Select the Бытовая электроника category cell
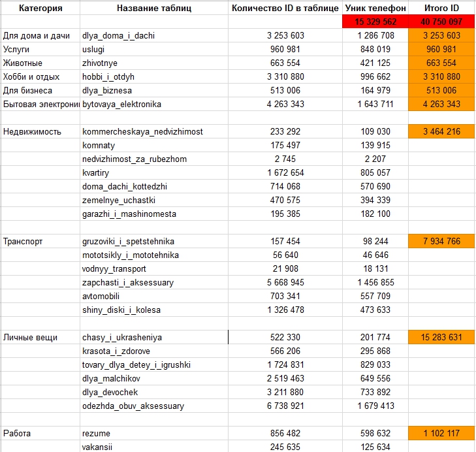 pos(40,104)
